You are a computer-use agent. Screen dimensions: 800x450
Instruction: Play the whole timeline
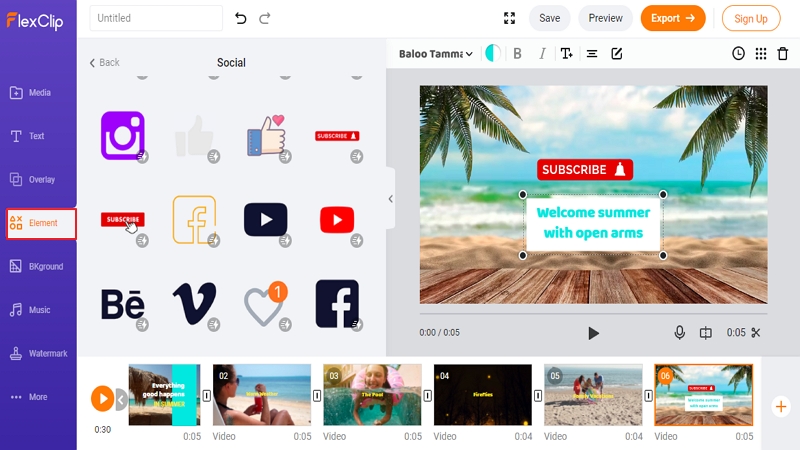pos(102,398)
